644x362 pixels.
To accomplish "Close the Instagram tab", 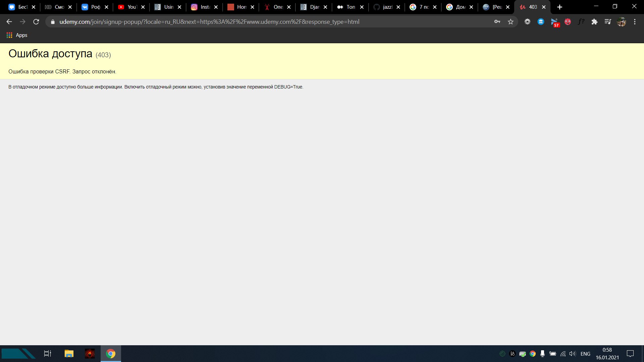I will [x=216, y=7].
